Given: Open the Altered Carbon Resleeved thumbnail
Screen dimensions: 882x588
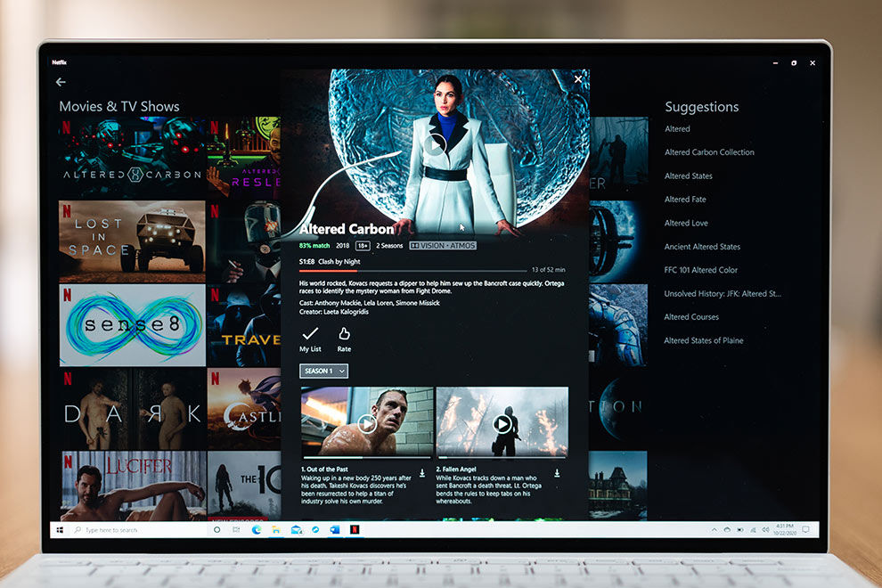Looking at the screenshot, I should pyautogui.click(x=244, y=158).
